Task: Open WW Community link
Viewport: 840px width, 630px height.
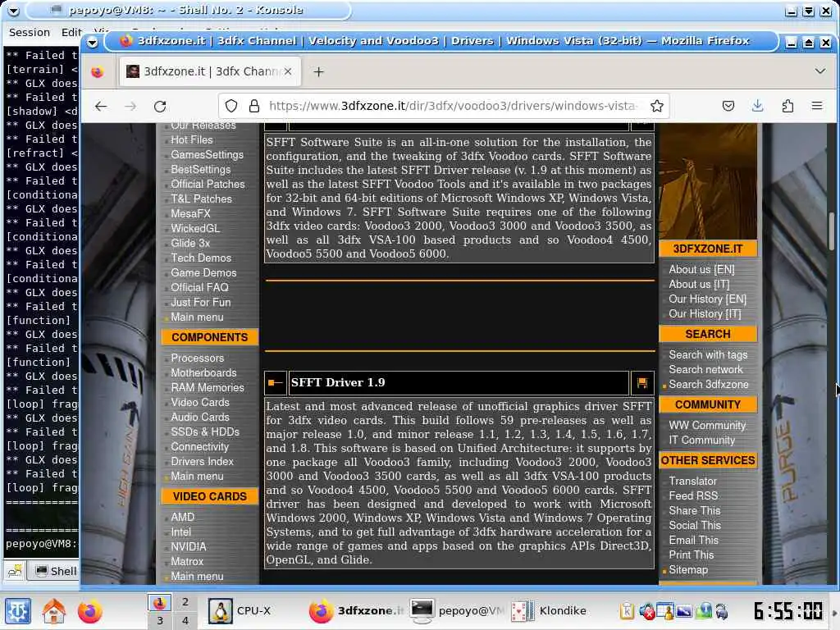Action: coord(707,426)
